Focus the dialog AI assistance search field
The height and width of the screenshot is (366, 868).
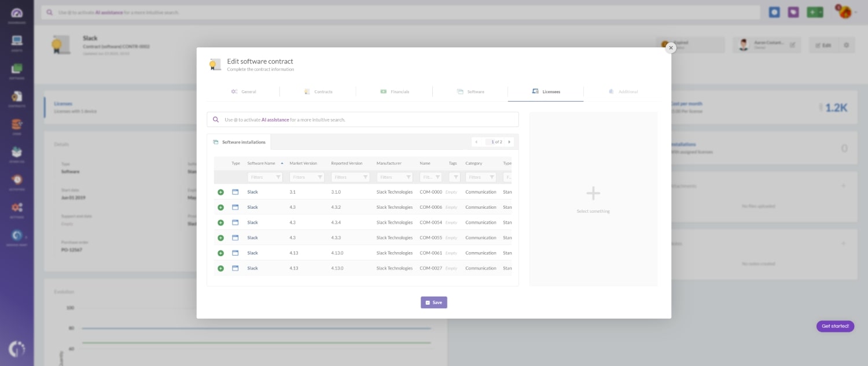pos(363,120)
